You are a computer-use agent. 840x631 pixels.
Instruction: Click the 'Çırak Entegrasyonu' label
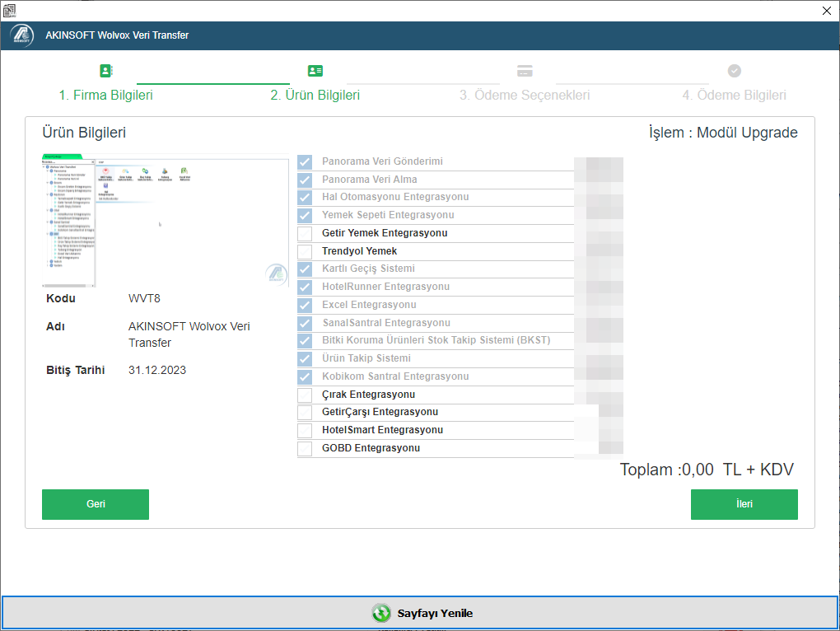pos(369,395)
